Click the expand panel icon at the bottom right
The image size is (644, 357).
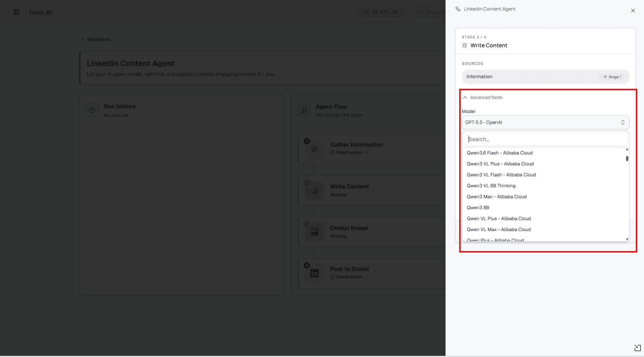click(637, 348)
